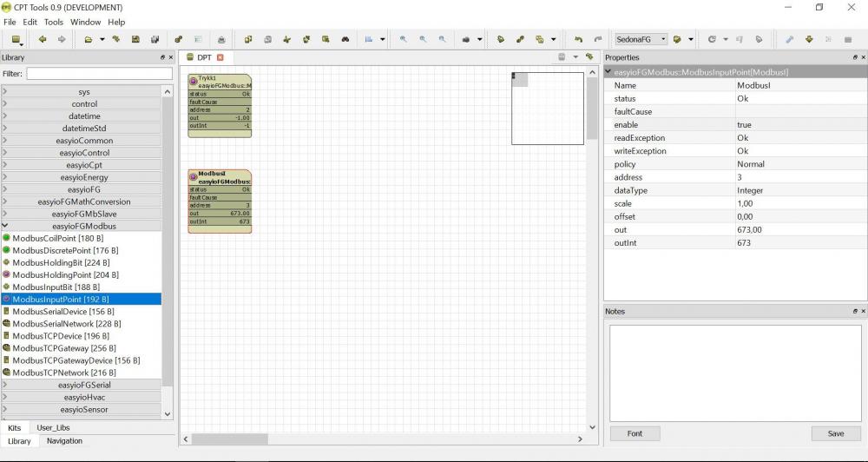868x462 pixels.
Task: Expand the easyioFGSerial kit
Action: pos(84,385)
